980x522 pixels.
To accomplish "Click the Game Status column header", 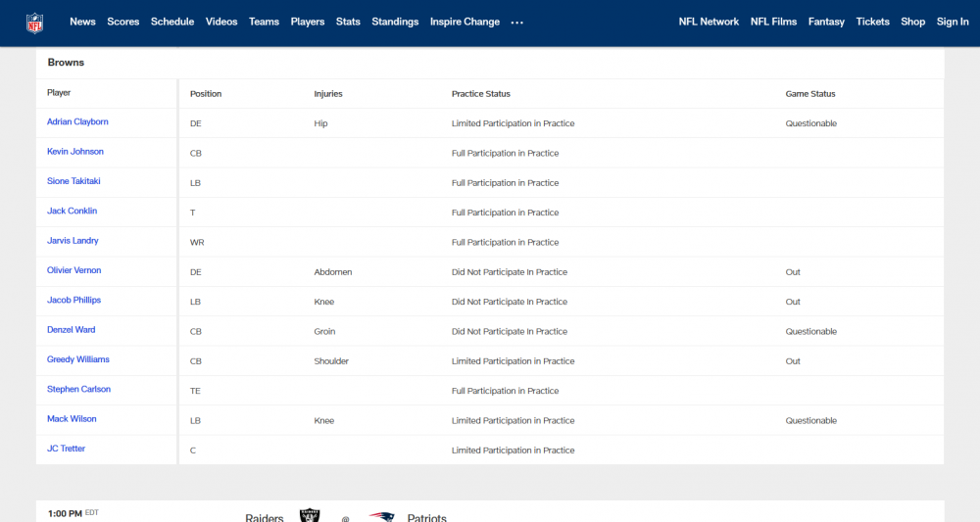I will point(810,94).
